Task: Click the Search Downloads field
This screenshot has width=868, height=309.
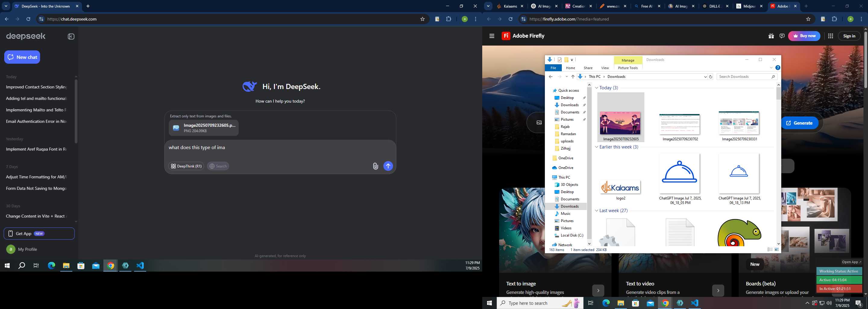Action: tap(747, 77)
